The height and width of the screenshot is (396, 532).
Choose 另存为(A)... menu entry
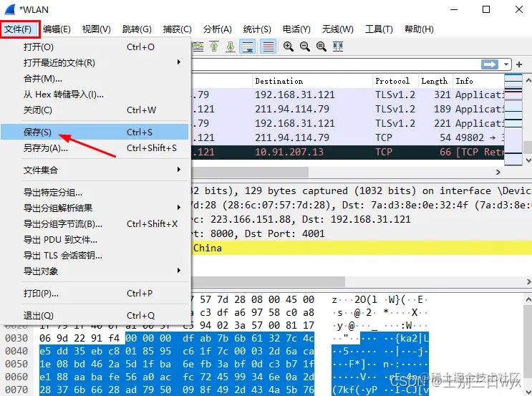click(x=95, y=148)
